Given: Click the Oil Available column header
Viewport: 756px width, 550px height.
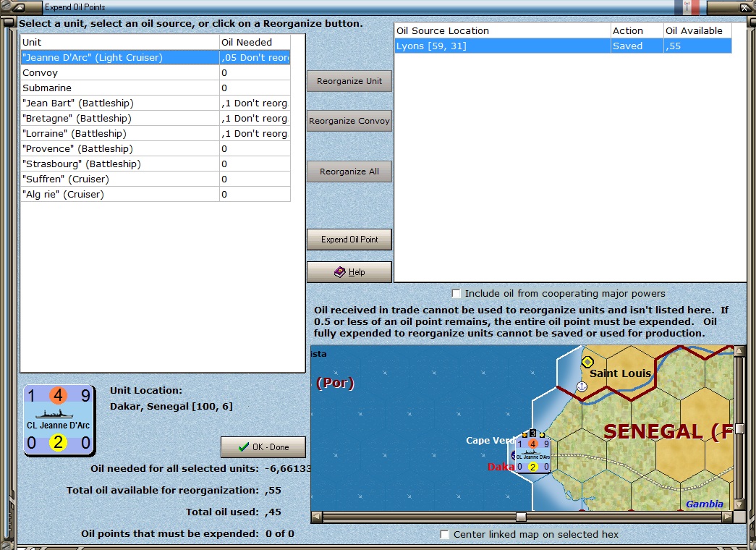Looking at the screenshot, I should 697,31.
